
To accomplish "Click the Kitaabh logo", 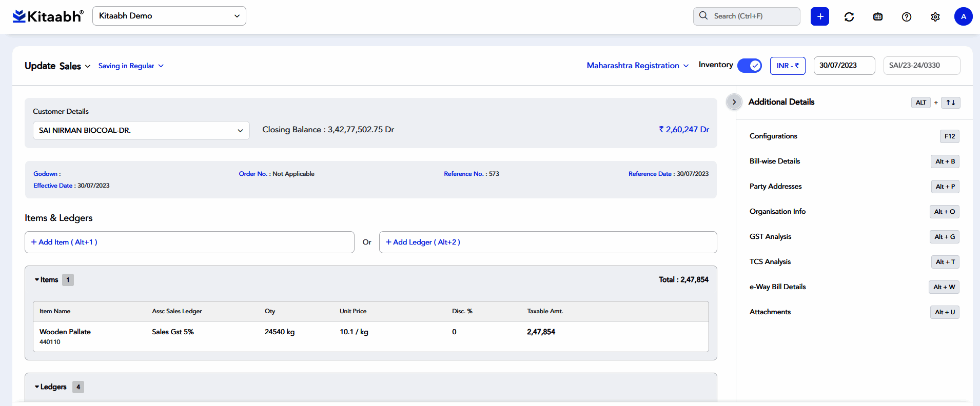I will [x=48, y=16].
